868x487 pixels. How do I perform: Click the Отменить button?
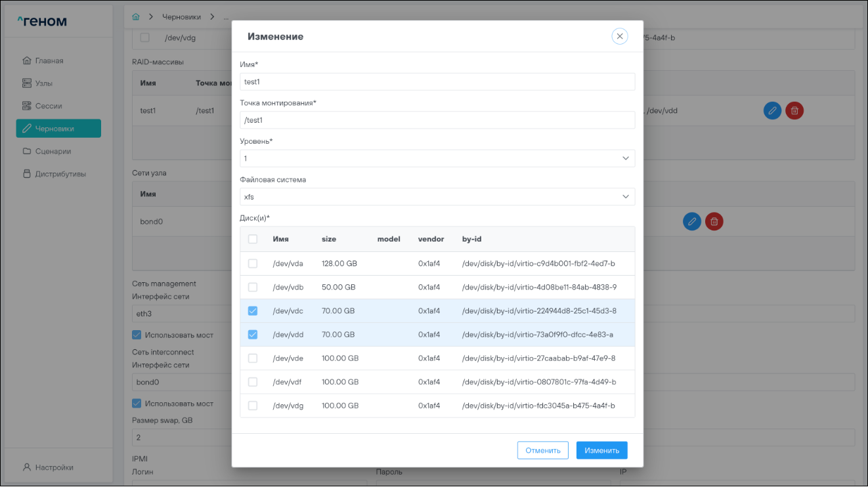click(542, 450)
